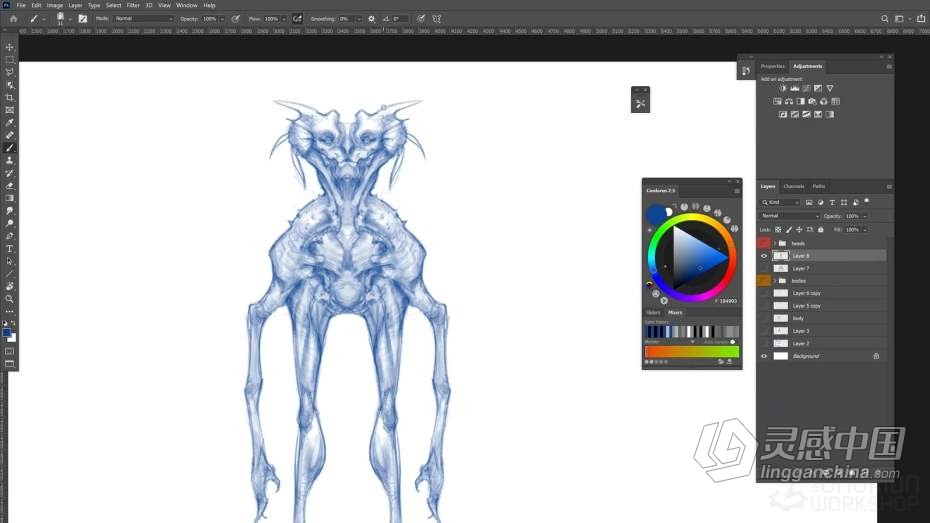Select the Brush tool in toolbox
The width and height of the screenshot is (930, 523).
point(9,148)
